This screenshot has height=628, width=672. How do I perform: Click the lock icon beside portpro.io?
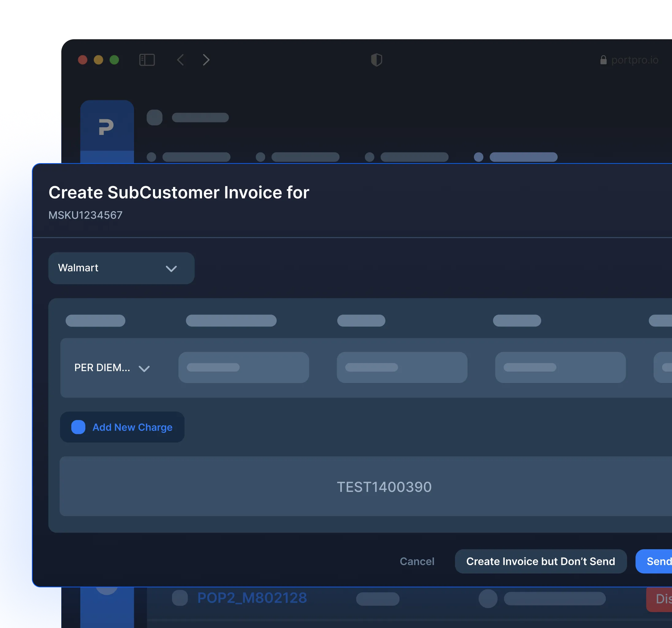coord(603,60)
